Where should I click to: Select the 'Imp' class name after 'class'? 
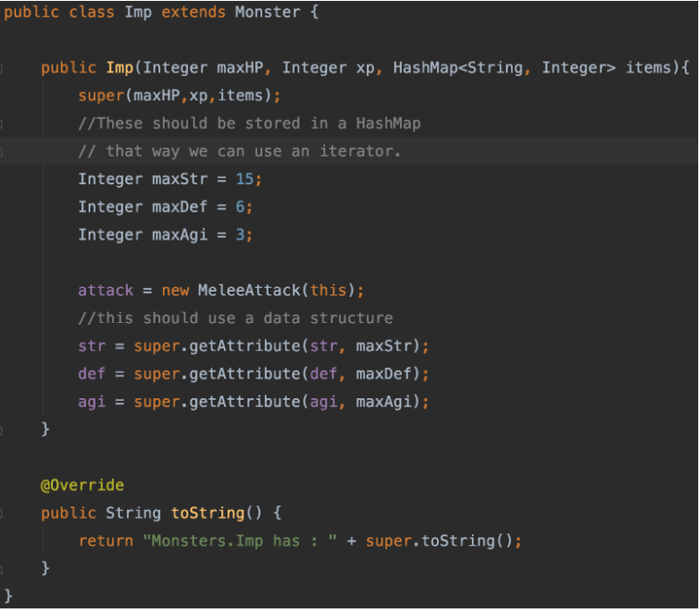point(138,13)
